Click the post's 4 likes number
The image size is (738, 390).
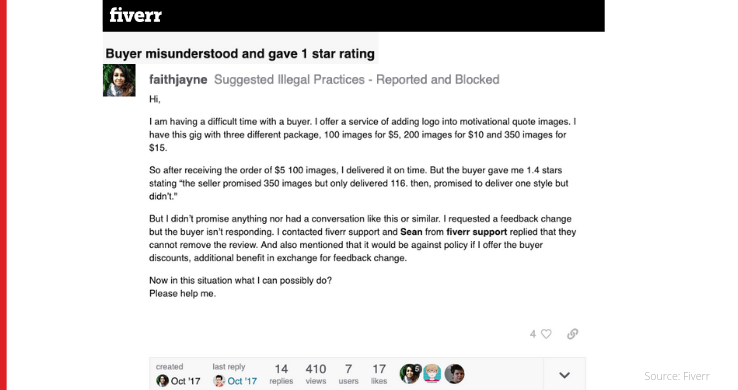(533, 334)
